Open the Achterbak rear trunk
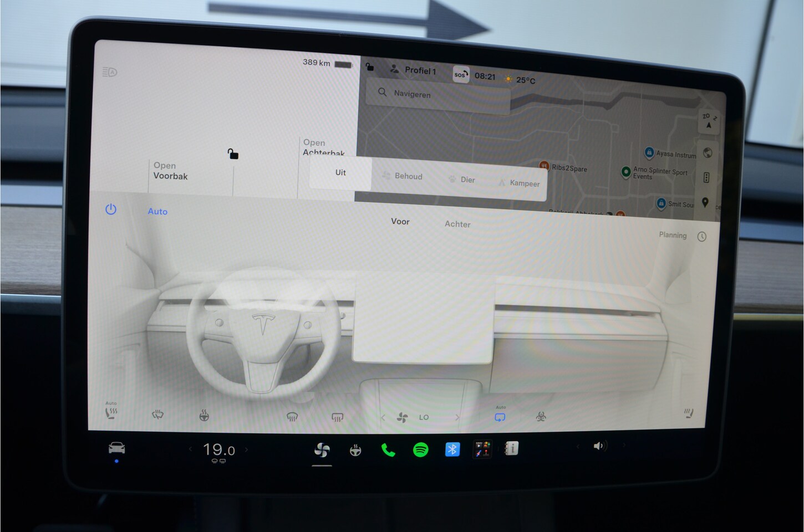 coord(324,147)
